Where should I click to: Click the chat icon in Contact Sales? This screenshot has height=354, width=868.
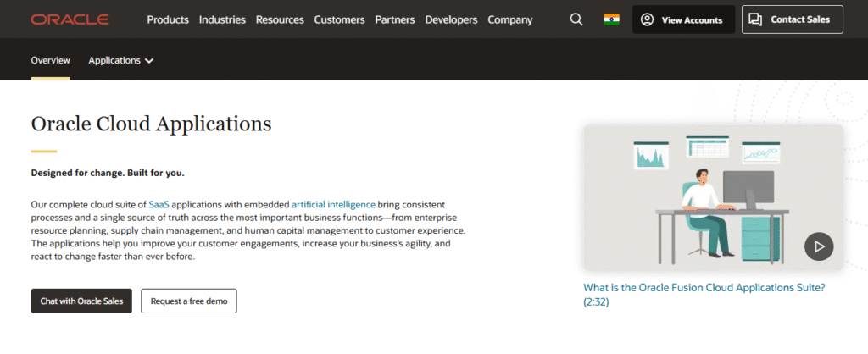(757, 19)
